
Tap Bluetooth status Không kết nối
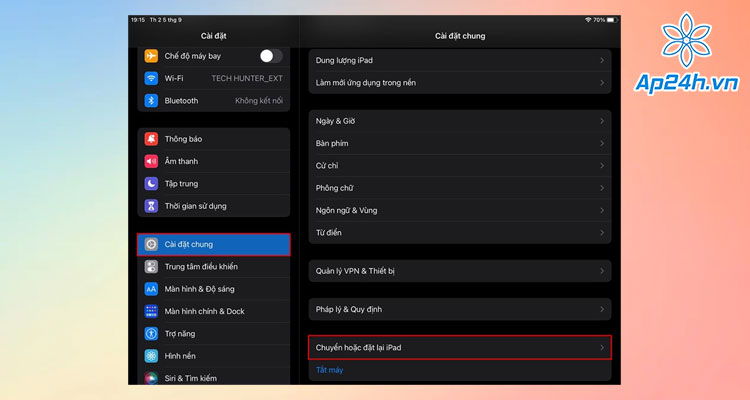(x=259, y=101)
